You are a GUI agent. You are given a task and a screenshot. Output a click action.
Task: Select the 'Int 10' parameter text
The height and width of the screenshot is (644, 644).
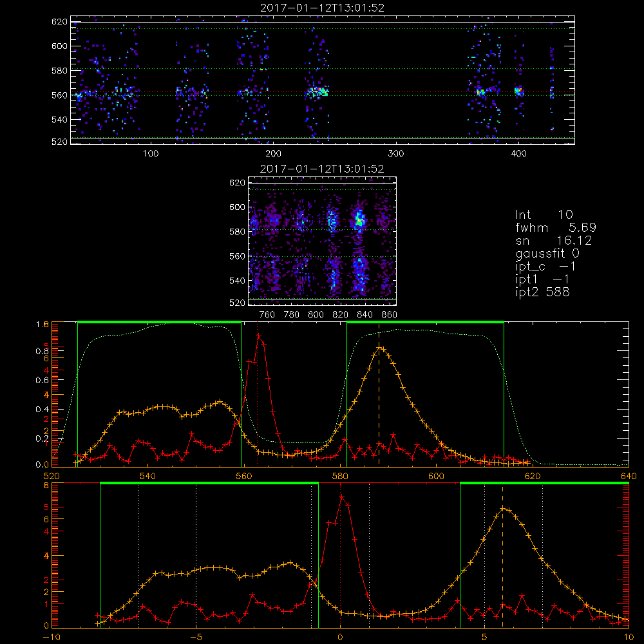coord(544,214)
